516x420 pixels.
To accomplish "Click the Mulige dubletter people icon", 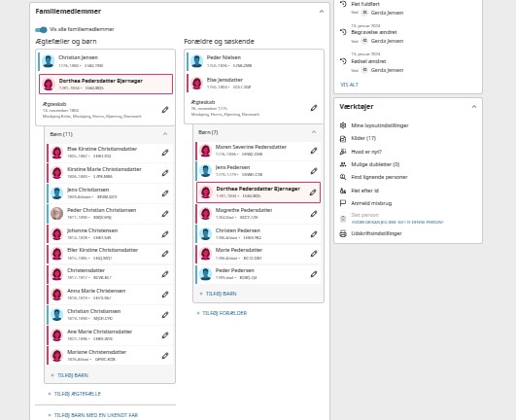I will [343, 164].
